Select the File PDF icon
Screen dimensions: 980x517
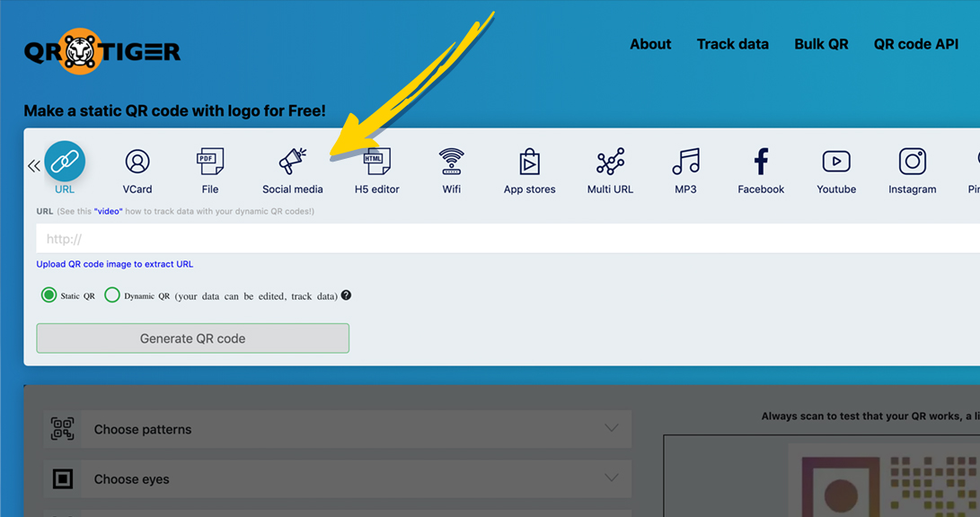pos(210,162)
